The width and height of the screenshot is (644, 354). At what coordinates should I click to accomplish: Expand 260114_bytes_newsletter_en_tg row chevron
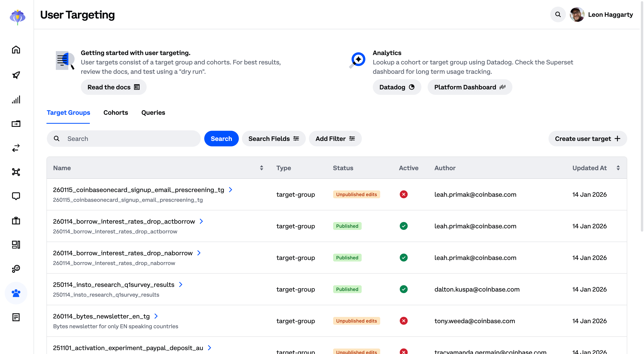[x=156, y=316]
